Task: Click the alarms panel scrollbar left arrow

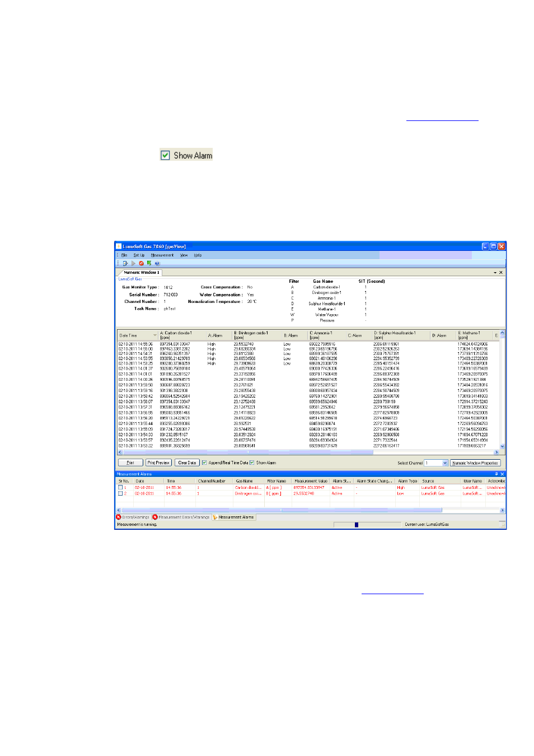Action: point(119,510)
